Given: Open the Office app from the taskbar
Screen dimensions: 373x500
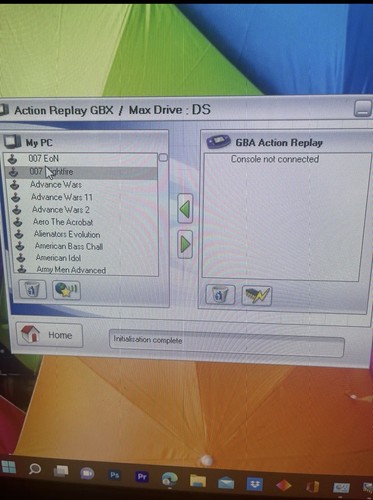Looking at the screenshot, I should 313,487.
